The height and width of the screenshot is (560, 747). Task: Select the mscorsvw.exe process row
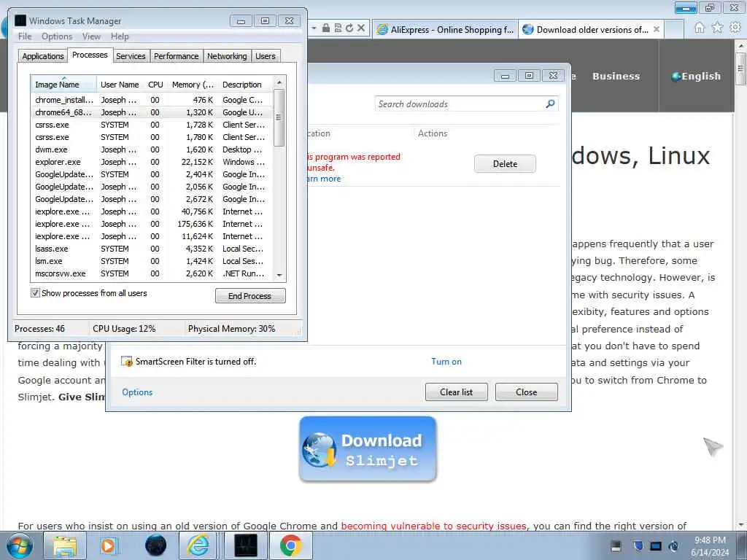152,273
